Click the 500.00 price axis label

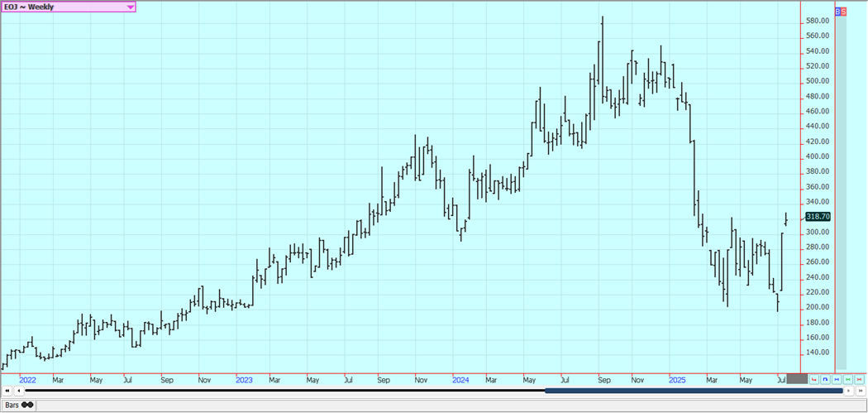pos(818,81)
